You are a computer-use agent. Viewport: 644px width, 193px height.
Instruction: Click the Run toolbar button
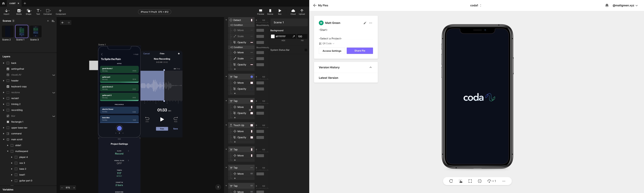[280, 12]
